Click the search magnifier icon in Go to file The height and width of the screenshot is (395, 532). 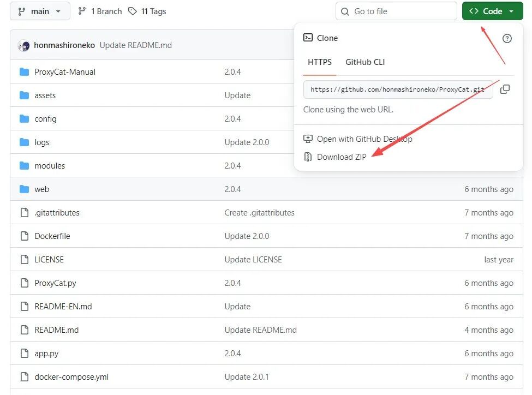[x=345, y=11]
